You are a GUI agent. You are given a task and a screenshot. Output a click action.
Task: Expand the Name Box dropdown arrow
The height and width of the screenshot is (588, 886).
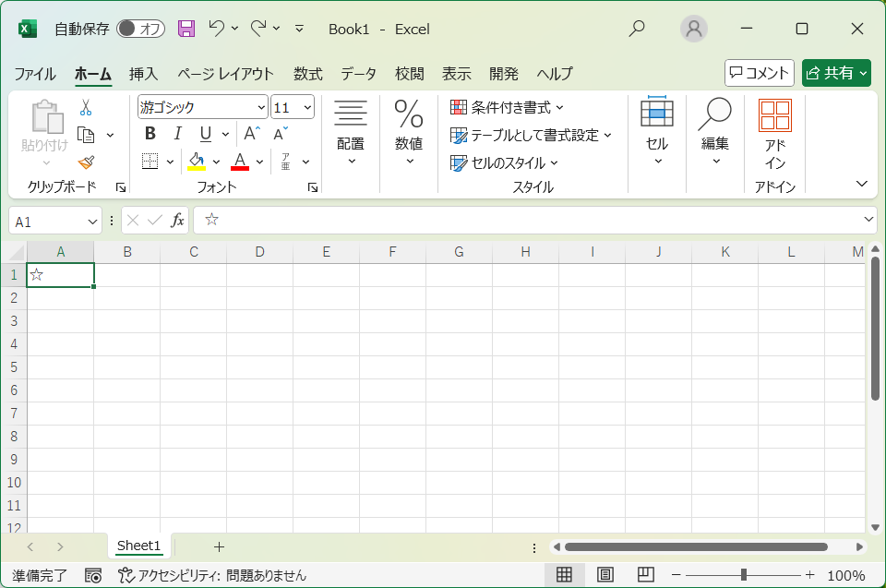coord(92,222)
